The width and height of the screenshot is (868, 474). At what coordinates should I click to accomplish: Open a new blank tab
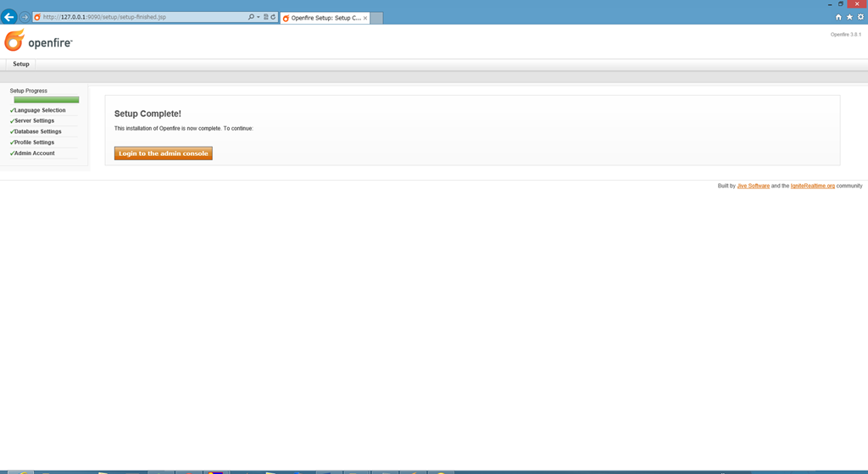(x=376, y=18)
